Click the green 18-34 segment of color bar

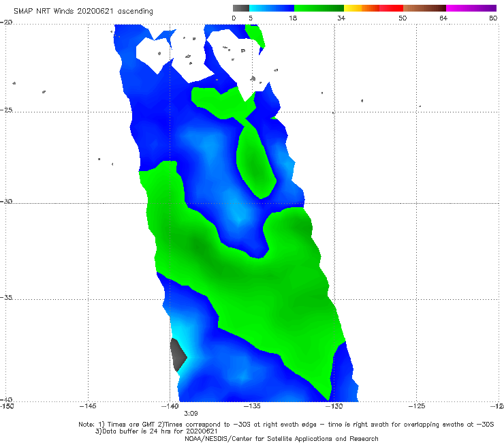pos(319,8)
